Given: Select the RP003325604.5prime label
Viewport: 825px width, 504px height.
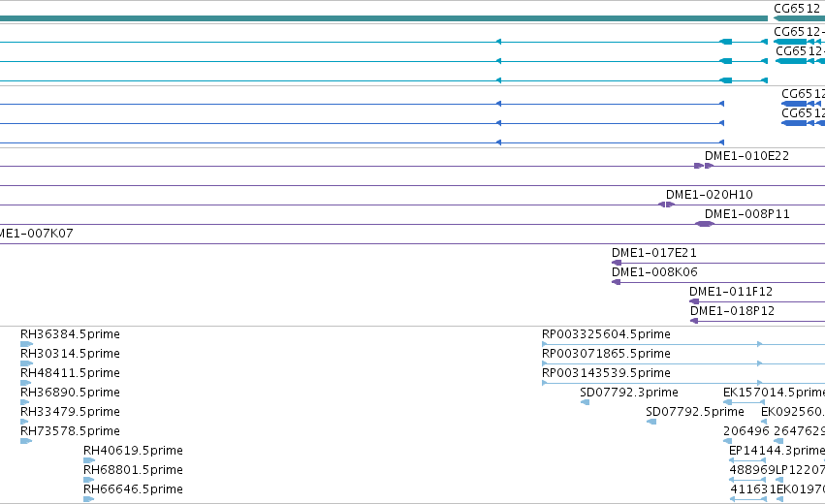Looking at the screenshot, I should coord(606,334).
